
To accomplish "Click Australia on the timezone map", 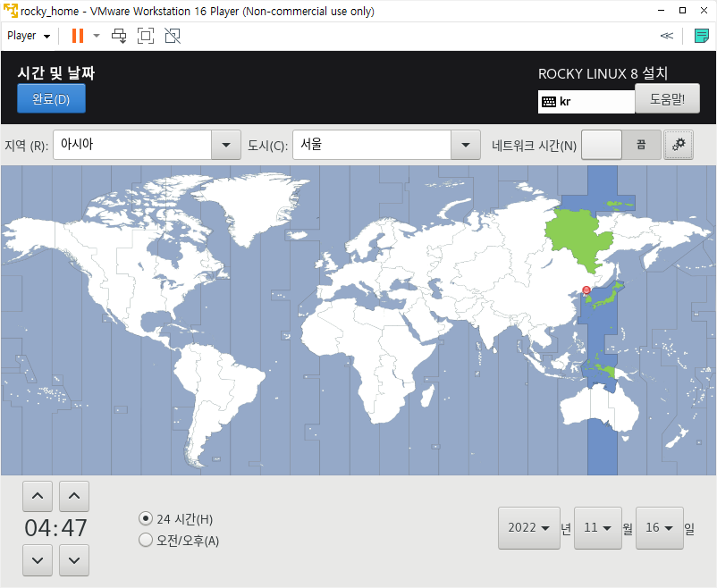I will 599,408.
